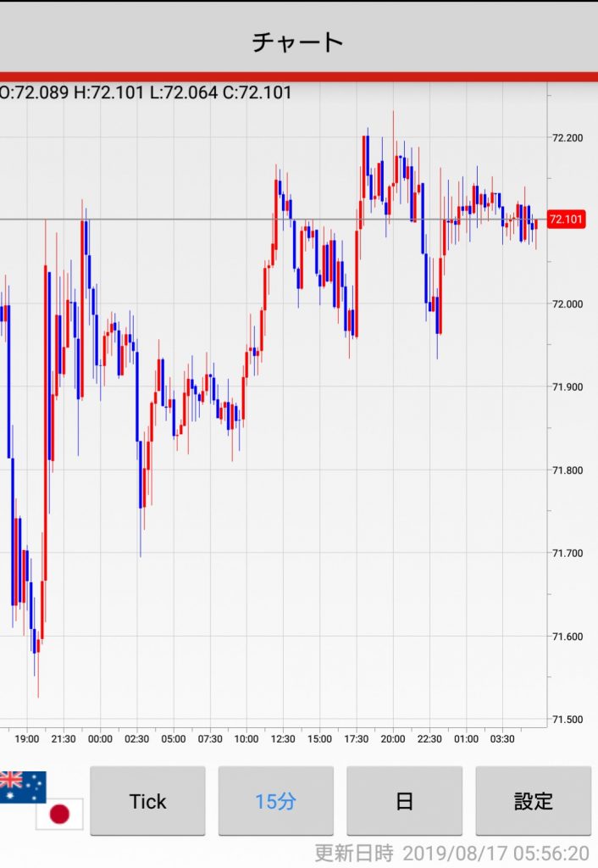Tap the 03:30 time axis label
598x868 pixels.
click(x=502, y=739)
